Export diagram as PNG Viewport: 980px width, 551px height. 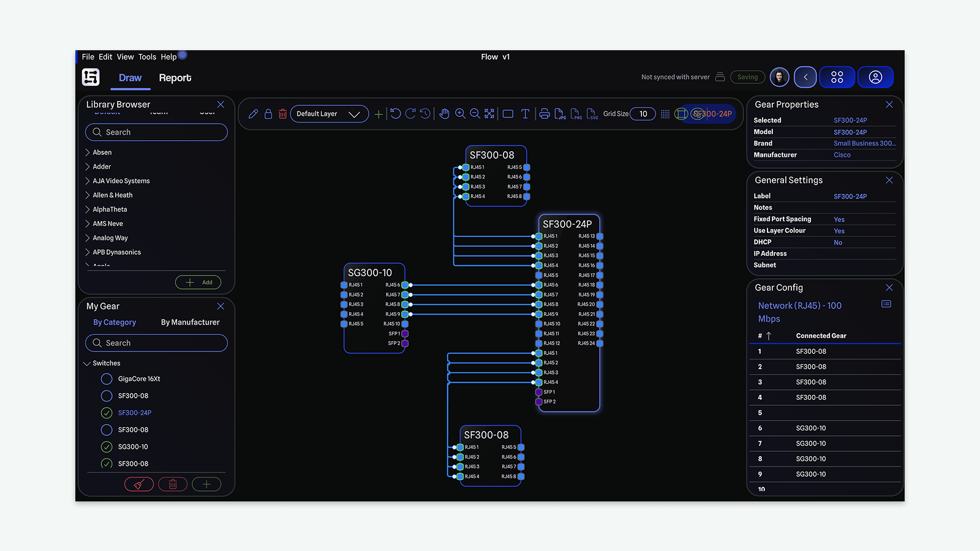[576, 114]
